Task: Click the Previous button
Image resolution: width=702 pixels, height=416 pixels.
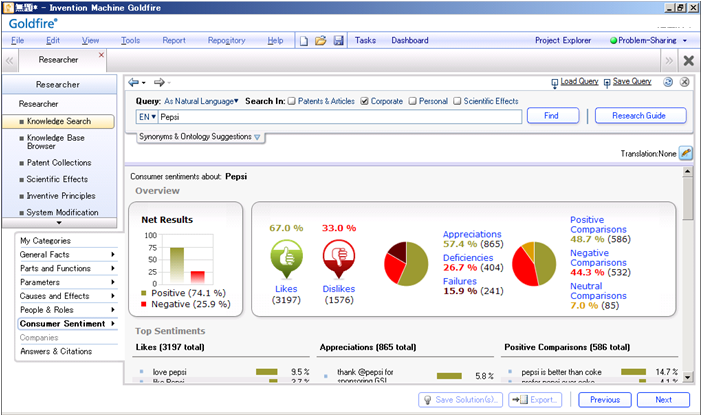Action: point(605,399)
